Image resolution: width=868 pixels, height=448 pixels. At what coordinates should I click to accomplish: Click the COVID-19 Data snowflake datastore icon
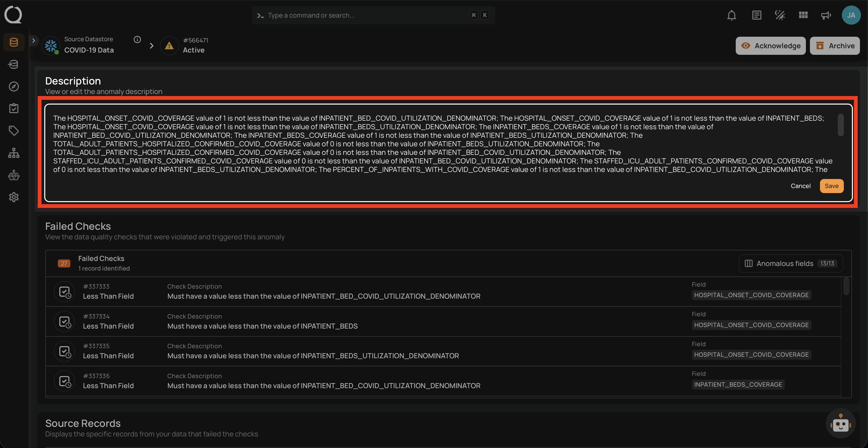click(x=51, y=46)
